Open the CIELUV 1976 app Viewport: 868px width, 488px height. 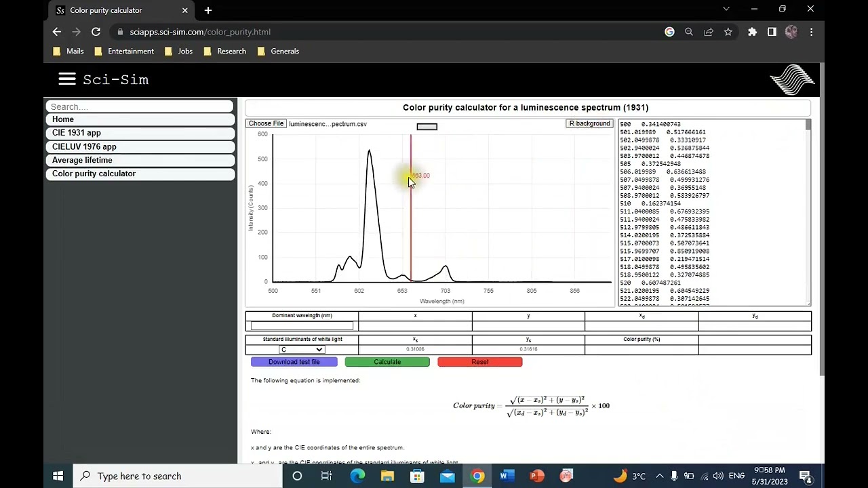click(140, 146)
